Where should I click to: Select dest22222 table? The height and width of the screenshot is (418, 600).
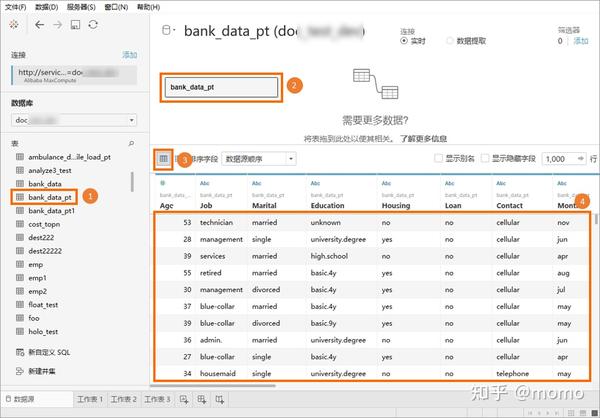[x=45, y=251]
